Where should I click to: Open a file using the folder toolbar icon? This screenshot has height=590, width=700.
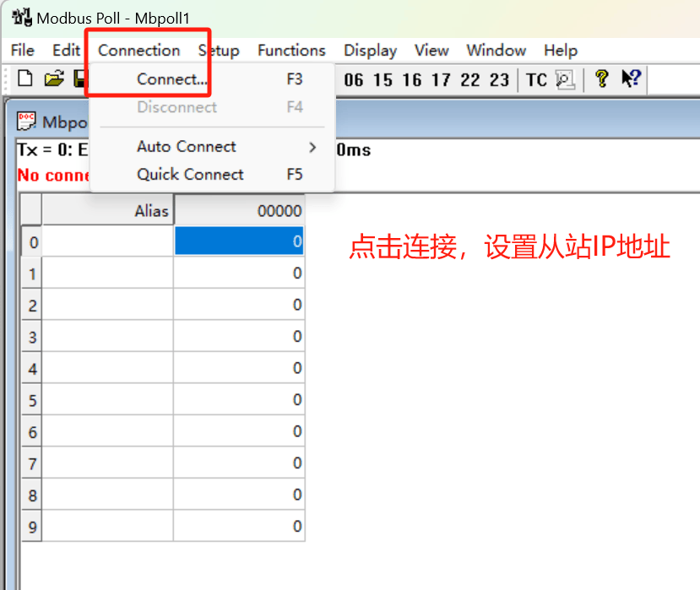tap(54, 79)
